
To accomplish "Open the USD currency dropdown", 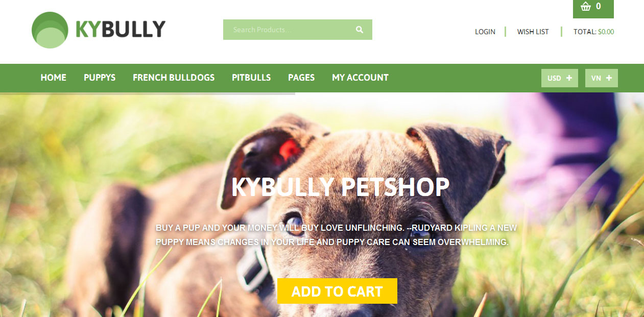I will click(560, 78).
